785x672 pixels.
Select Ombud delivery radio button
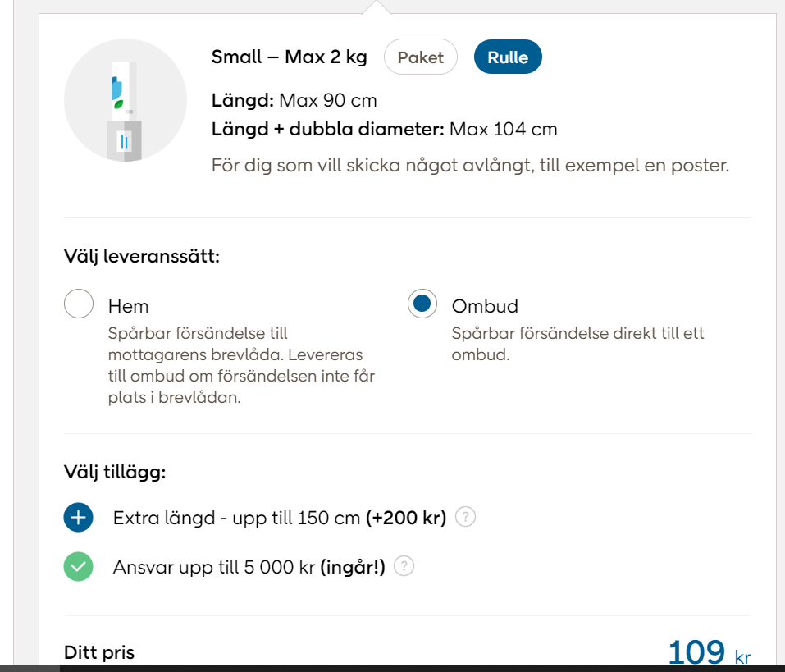click(422, 304)
